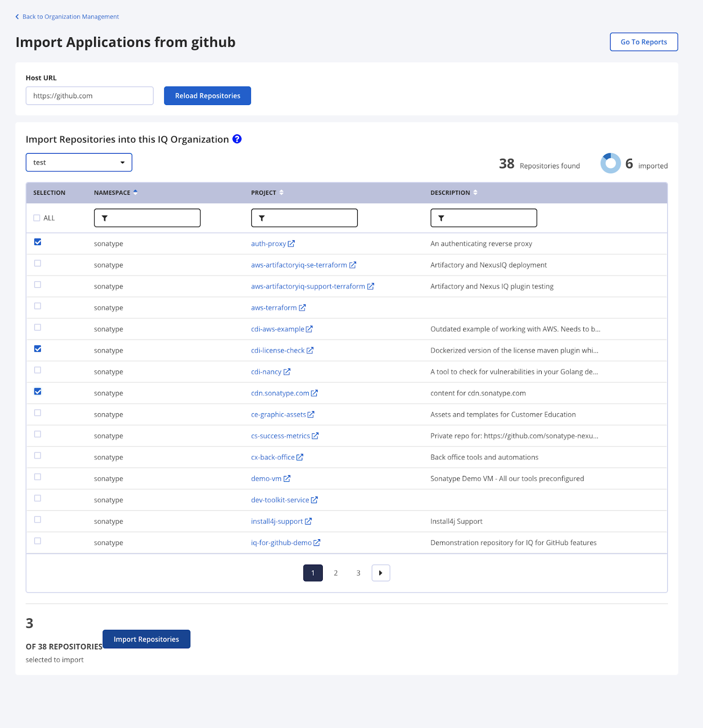
Task: Sort the table by Description column
Action: pos(475,192)
